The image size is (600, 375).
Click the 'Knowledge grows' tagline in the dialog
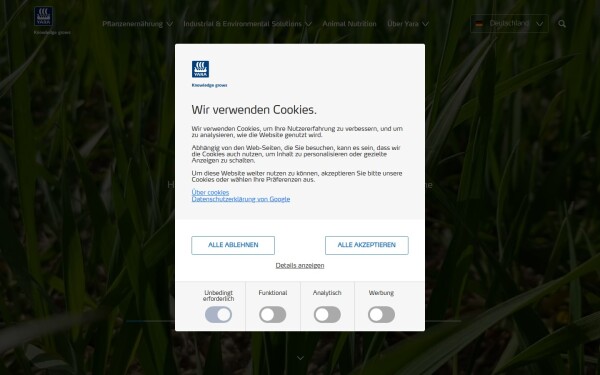[x=209, y=85]
